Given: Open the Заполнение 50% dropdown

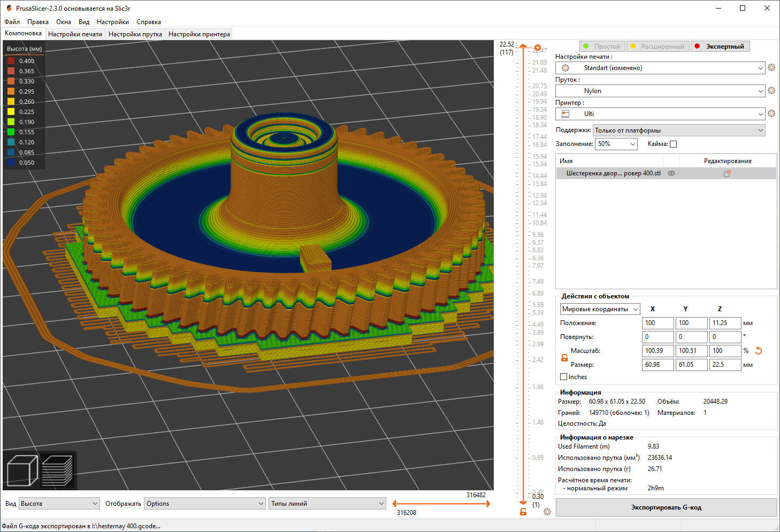Looking at the screenshot, I should point(617,144).
